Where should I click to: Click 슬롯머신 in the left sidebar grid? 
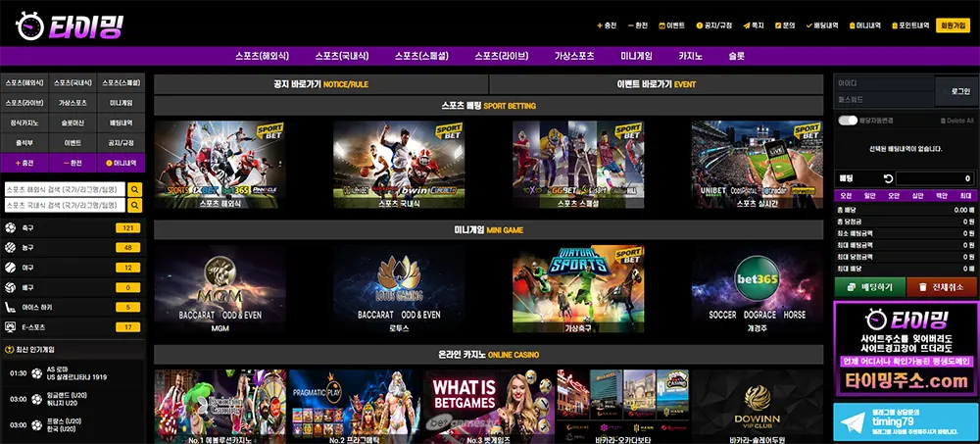(x=73, y=123)
